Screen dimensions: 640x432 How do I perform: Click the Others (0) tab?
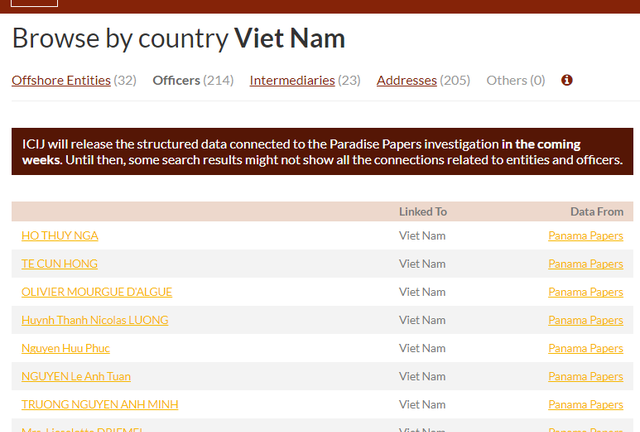pos(515,80)
